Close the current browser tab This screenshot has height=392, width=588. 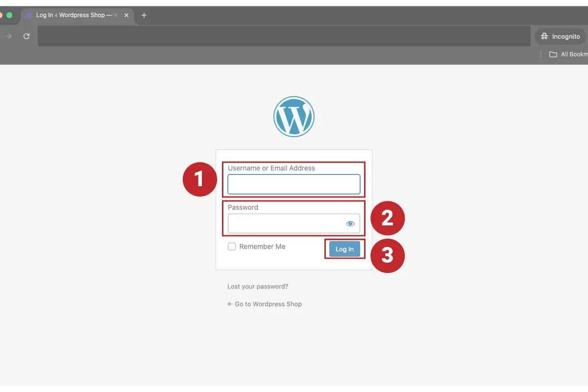point(126,15)
